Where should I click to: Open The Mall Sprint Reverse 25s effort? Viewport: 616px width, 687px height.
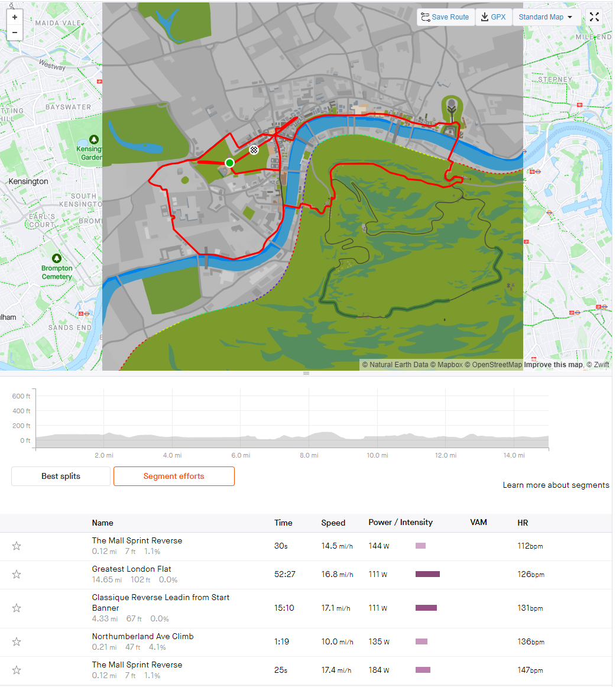137,665
